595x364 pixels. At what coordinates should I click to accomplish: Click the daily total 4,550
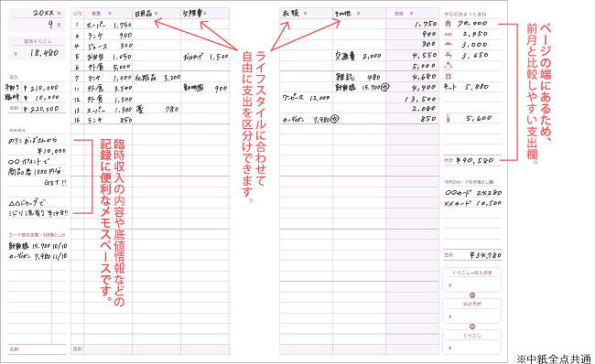click(x=425, y=56)
